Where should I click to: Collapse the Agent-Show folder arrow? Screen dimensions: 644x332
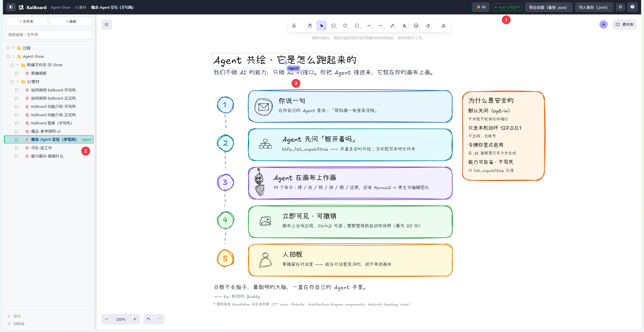[x=13, y=56]
